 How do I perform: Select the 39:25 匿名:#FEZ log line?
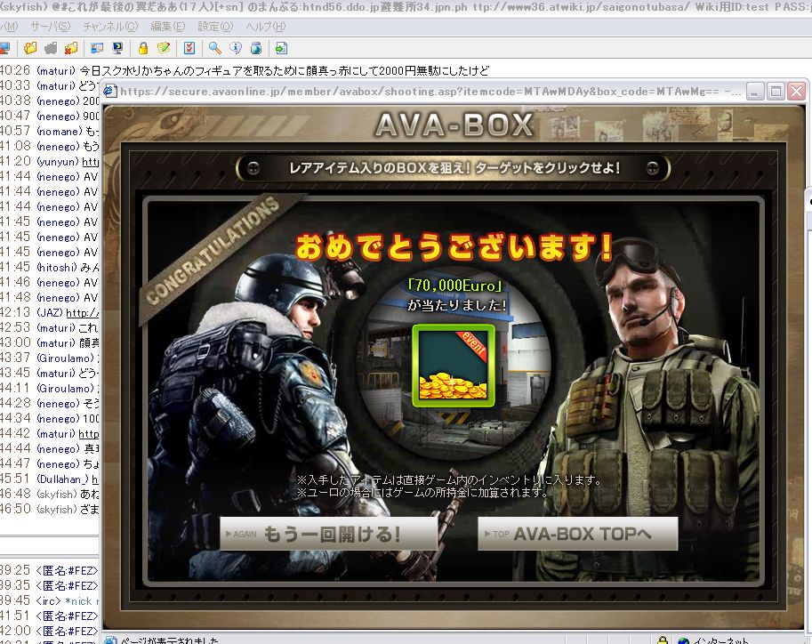49,570
